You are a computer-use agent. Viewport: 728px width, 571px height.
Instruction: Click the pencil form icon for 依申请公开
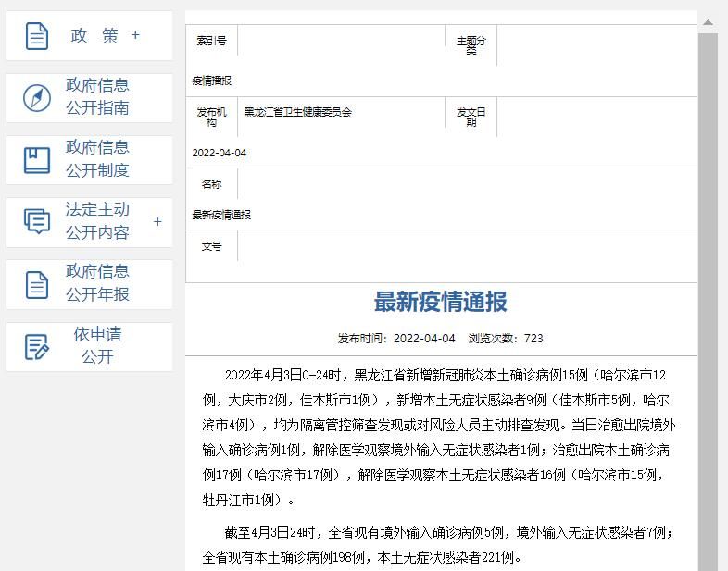[x=37, y=347]
